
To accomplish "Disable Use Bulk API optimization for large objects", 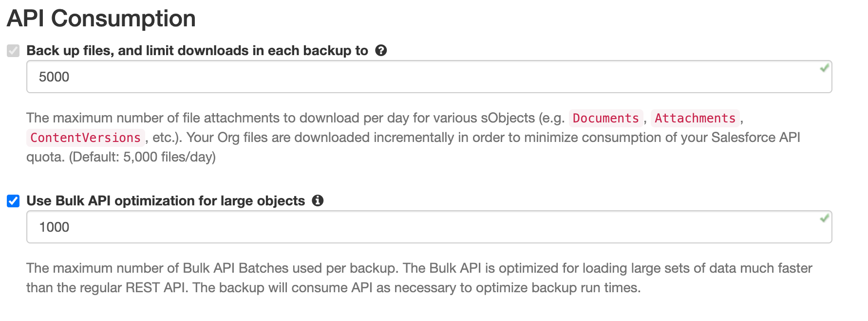I will [x=12, y=201].
